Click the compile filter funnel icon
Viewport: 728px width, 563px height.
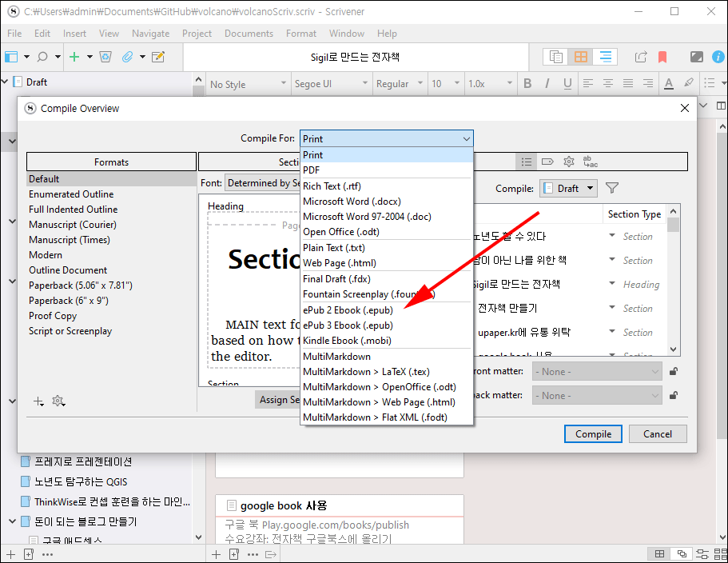612,188
